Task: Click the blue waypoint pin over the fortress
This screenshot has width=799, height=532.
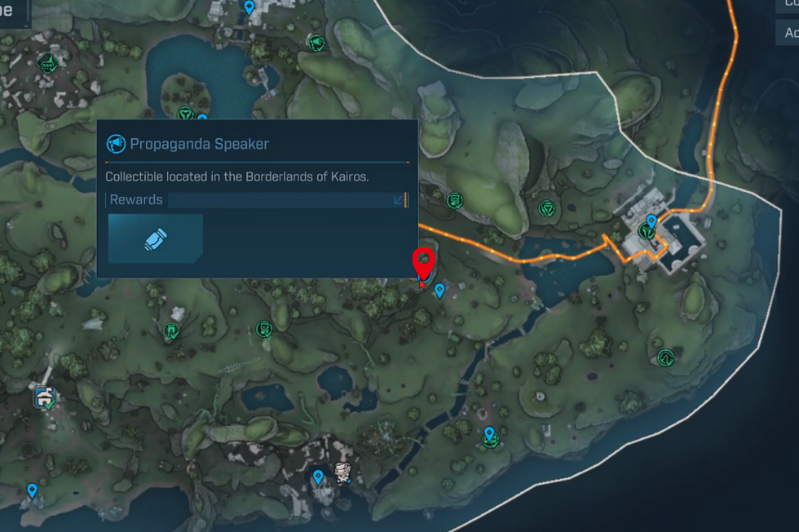Action: pos(651,222)
